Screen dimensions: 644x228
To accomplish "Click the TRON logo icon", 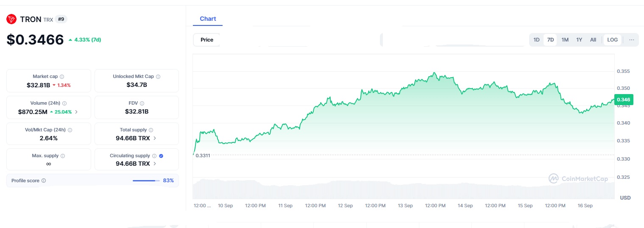I will [x=11, y=19].
